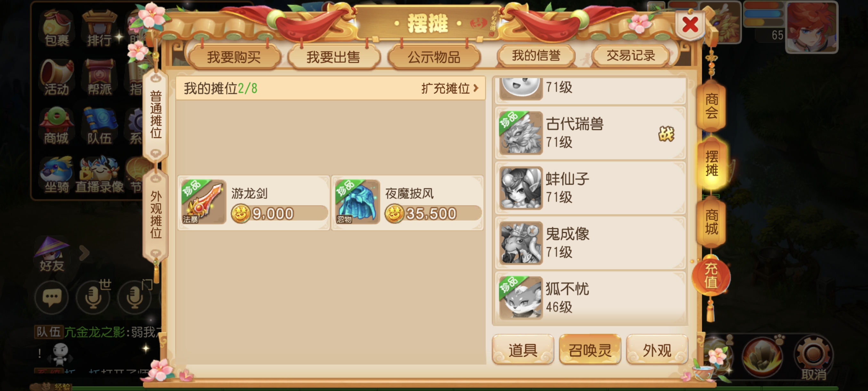The image size is (868, 391).
Task: Open the 商会 lantern on right side
Action: pyautogui.click(x=711, y=105)
